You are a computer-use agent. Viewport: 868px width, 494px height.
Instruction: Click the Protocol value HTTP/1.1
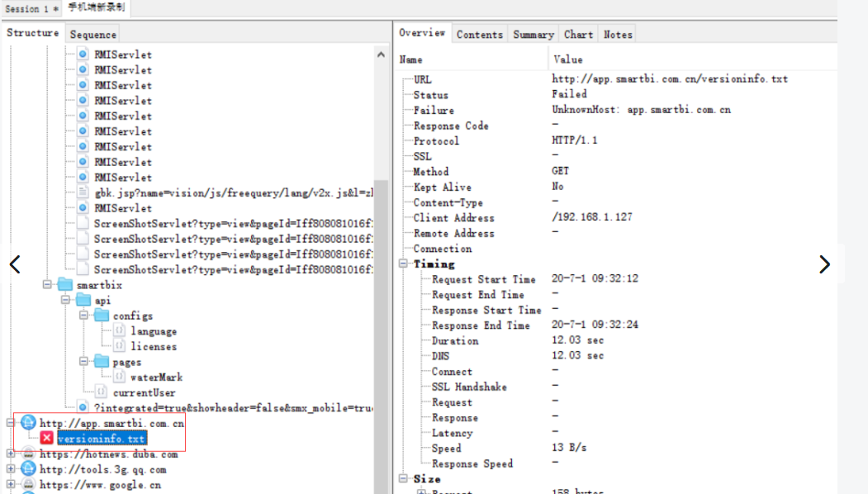click(575, 140)
